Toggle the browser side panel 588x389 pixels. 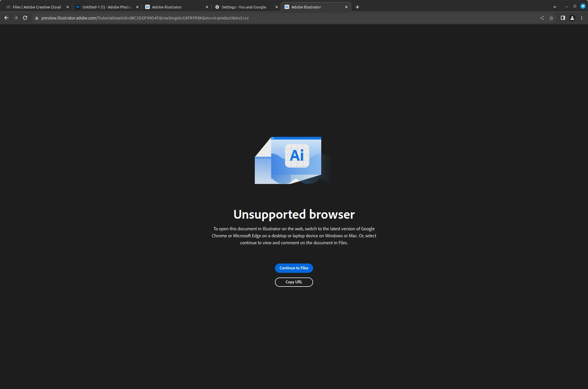point(563,18)
